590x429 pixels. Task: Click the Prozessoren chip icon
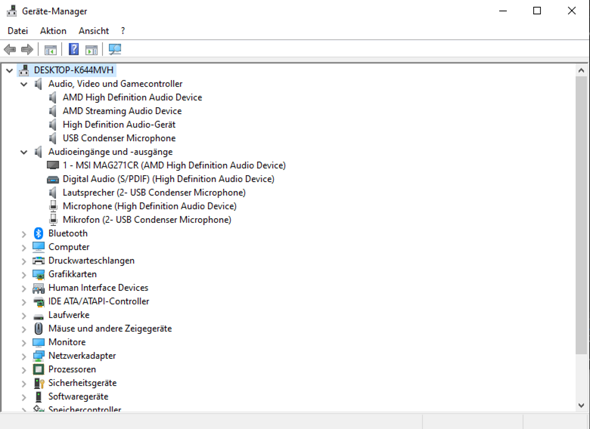click(38, 369)
